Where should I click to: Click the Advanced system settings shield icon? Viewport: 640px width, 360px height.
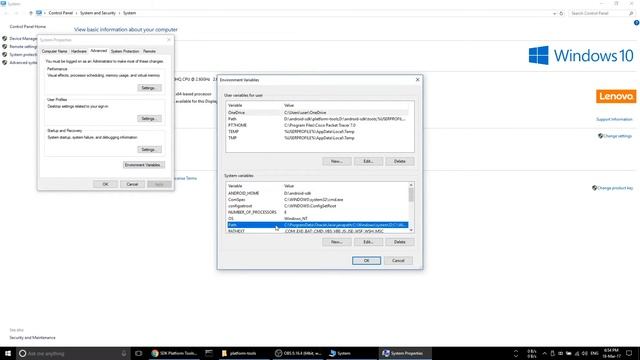click(4, 62)
